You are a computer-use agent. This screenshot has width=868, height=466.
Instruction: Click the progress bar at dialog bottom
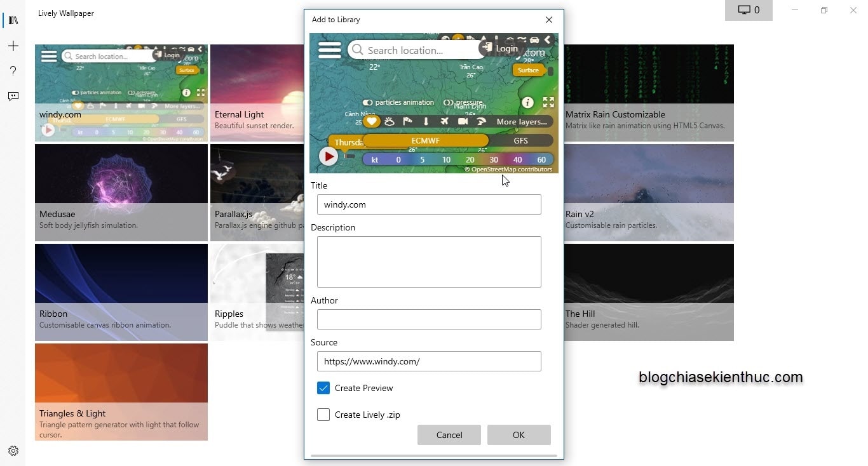point(433,455)
